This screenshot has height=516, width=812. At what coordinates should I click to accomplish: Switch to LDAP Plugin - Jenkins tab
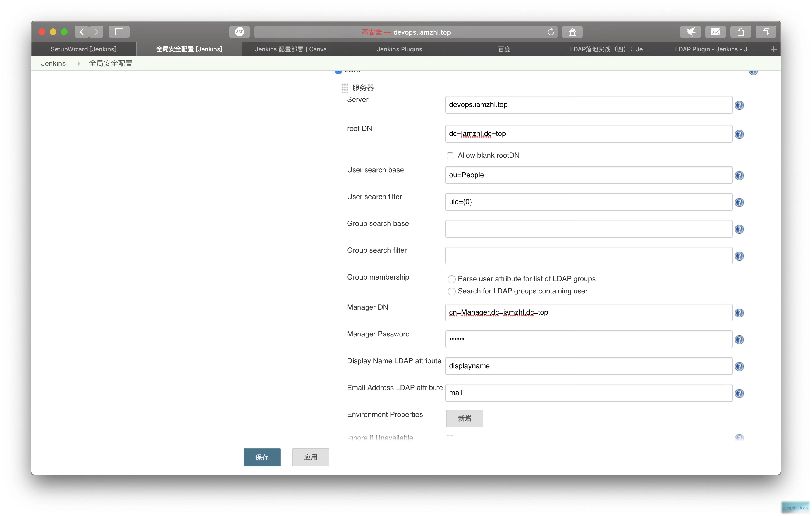pos(714,49)
